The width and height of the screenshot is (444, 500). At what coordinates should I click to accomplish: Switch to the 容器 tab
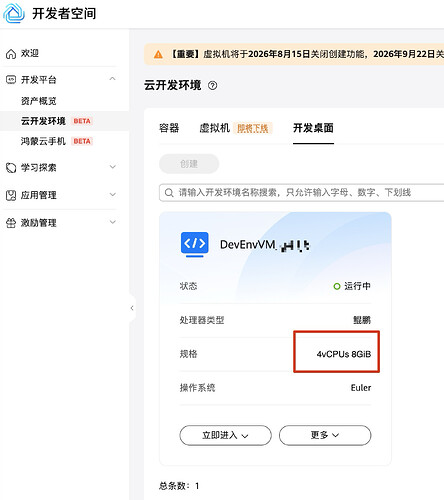[x=169, y=128]
